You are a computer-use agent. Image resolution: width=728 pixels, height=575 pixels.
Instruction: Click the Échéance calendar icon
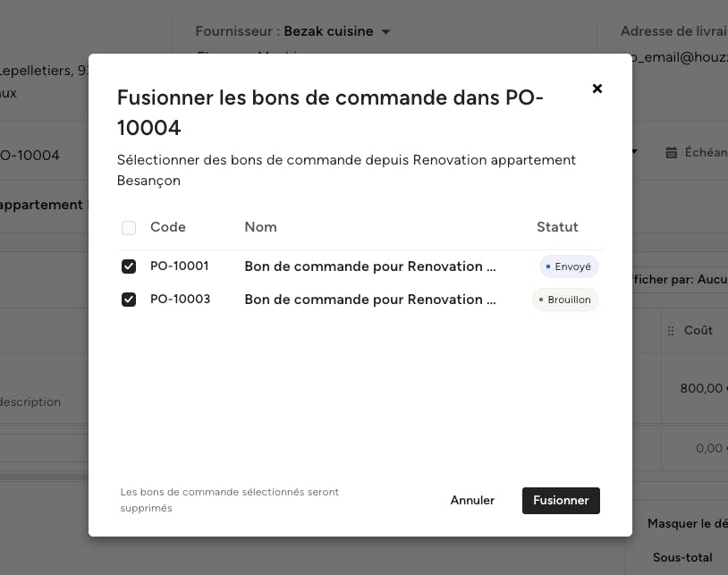click(x=671, y=152)
